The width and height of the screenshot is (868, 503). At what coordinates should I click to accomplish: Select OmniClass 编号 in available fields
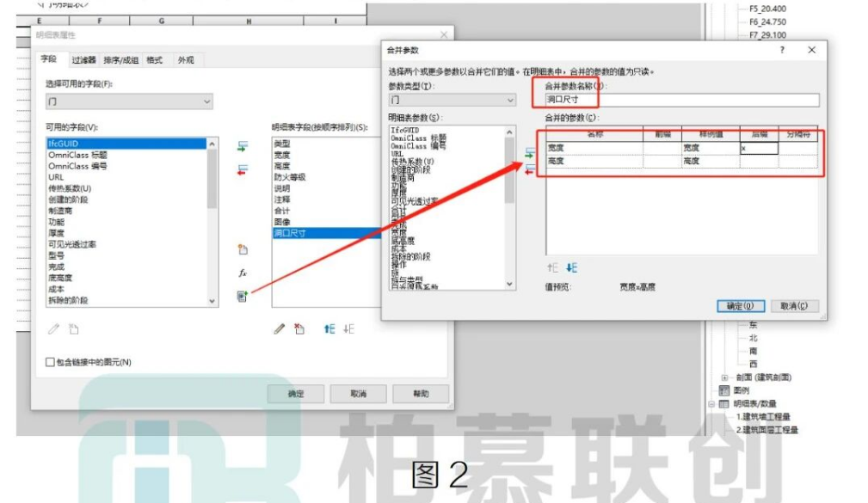77,166
